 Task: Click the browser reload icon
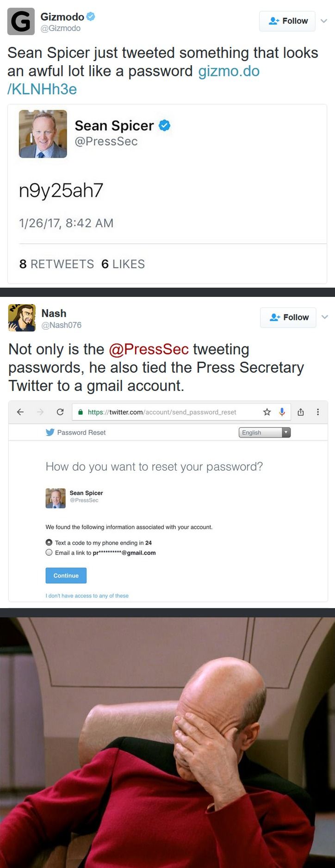(x=60, y=412)
